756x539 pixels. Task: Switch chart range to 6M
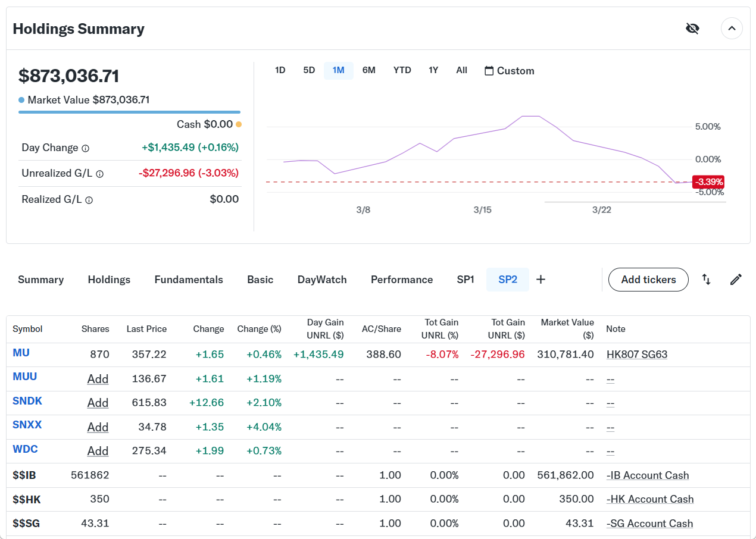pos(368,70)
